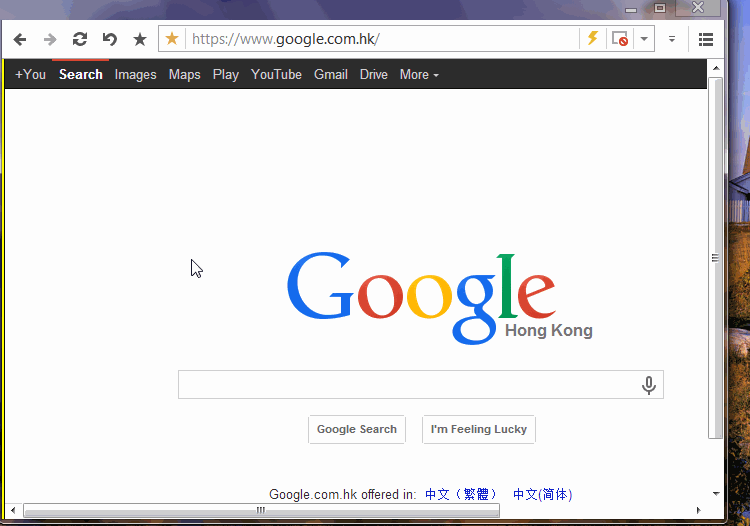Screen dimensions: 750x526
Task: Close the browser window
Action: point(698,7)
